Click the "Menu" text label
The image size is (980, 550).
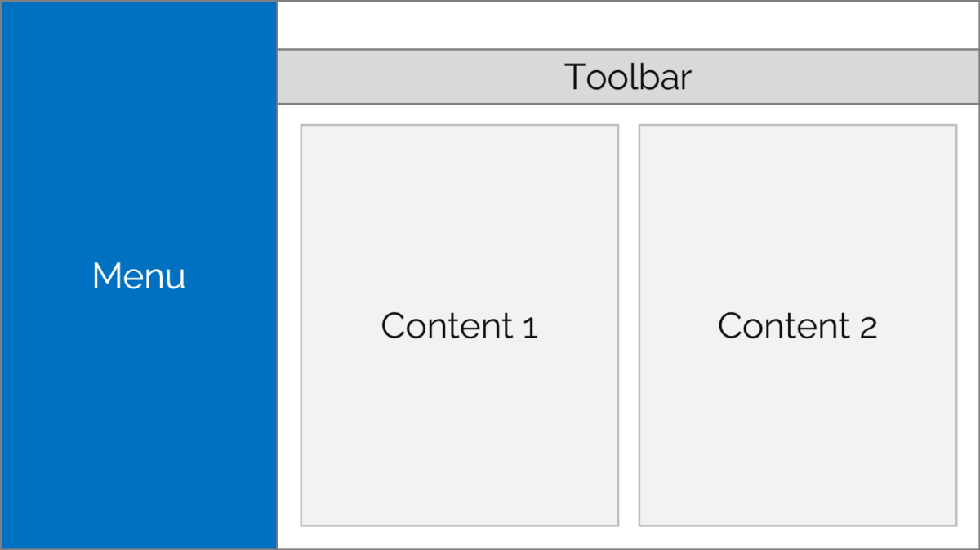click(x=139, y=276)
